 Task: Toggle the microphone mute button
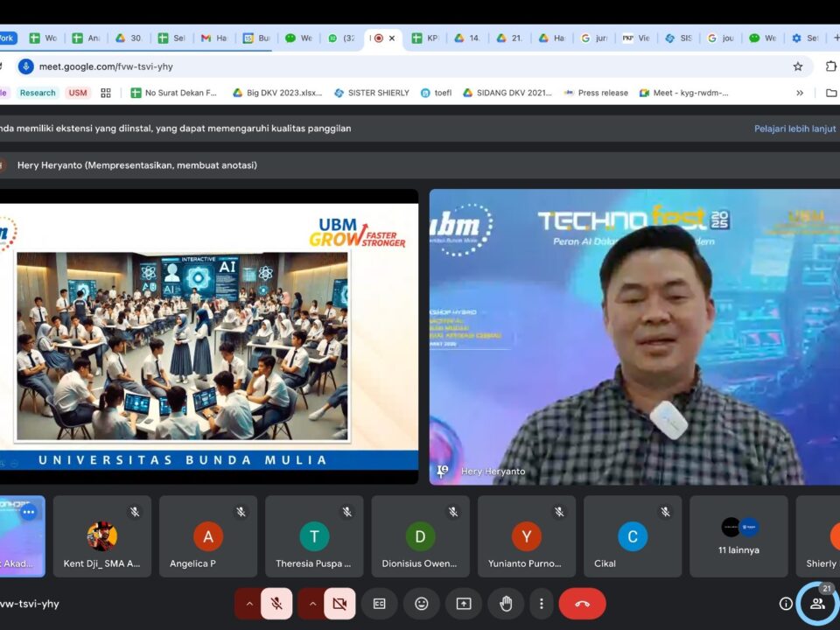[x=276, y=604]
